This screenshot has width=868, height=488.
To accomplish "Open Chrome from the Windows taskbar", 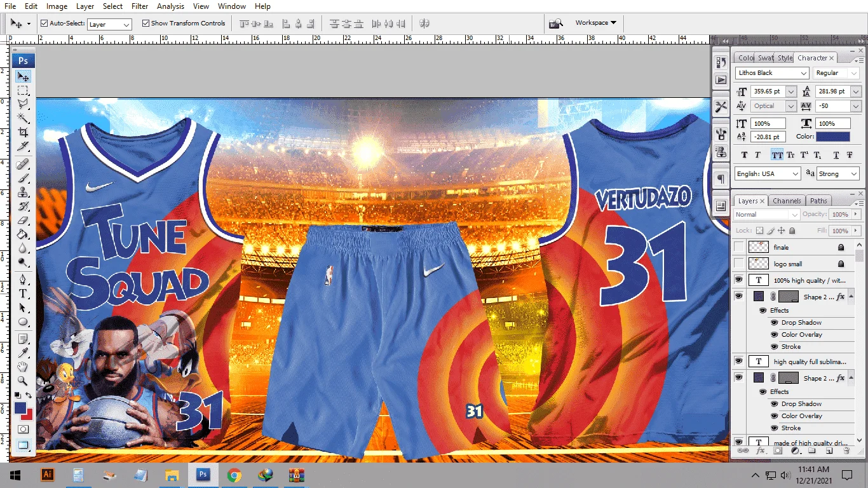I will pos(234,475).
